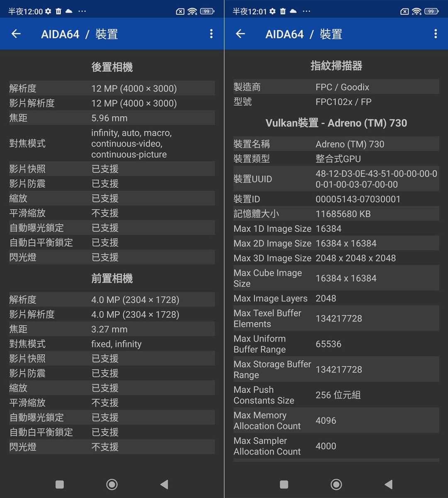Viewport: 448px width, 498px height.
Task: Open the three-dot overflow menu on the left screen
Action: (211, 34)
